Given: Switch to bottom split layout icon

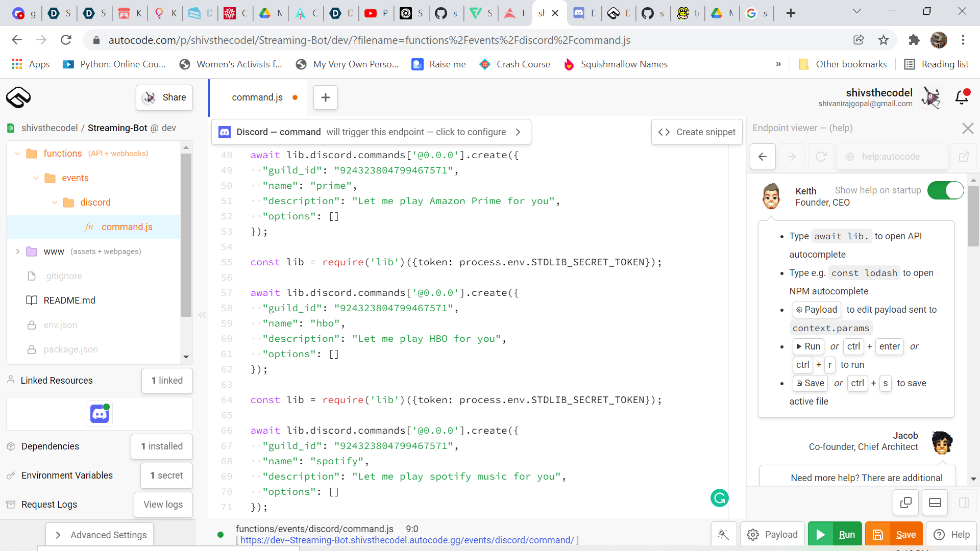Looking at the screenshot, I should [935, 503].
